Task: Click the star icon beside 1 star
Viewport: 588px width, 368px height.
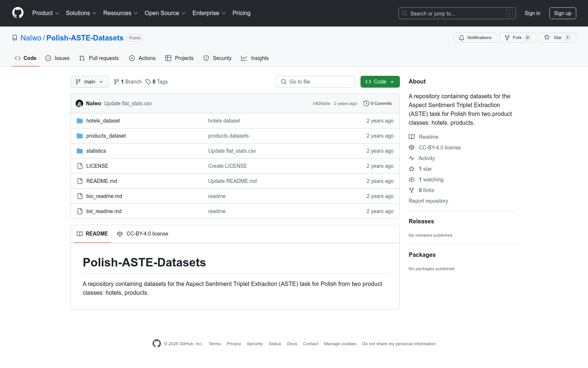Action: 412,169
